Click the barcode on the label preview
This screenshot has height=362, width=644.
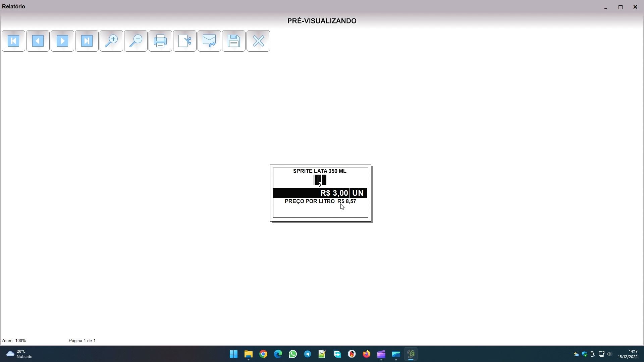(x=320, y=180)
